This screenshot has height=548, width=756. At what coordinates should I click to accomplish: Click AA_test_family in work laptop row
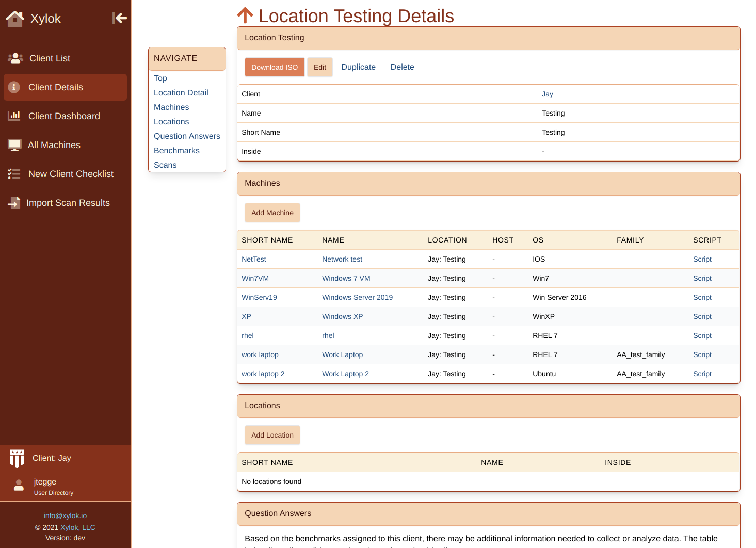click(x=641, y=354)
